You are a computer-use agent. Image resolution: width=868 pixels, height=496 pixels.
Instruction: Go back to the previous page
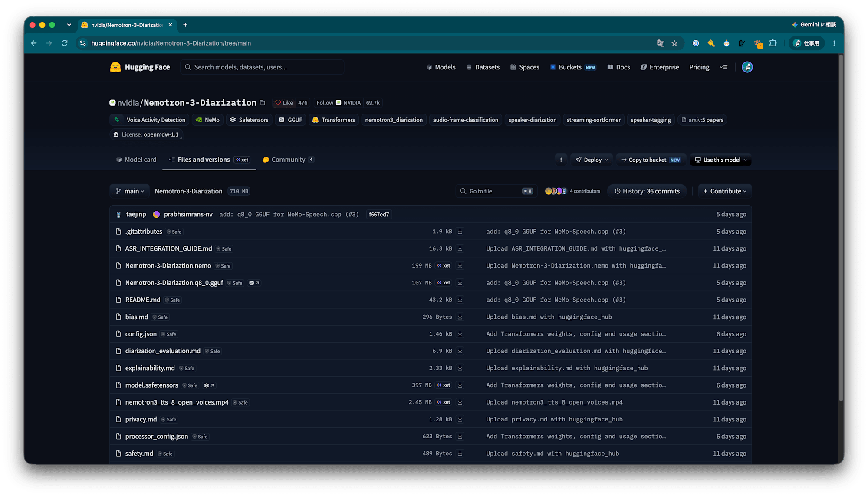(34, 43)
